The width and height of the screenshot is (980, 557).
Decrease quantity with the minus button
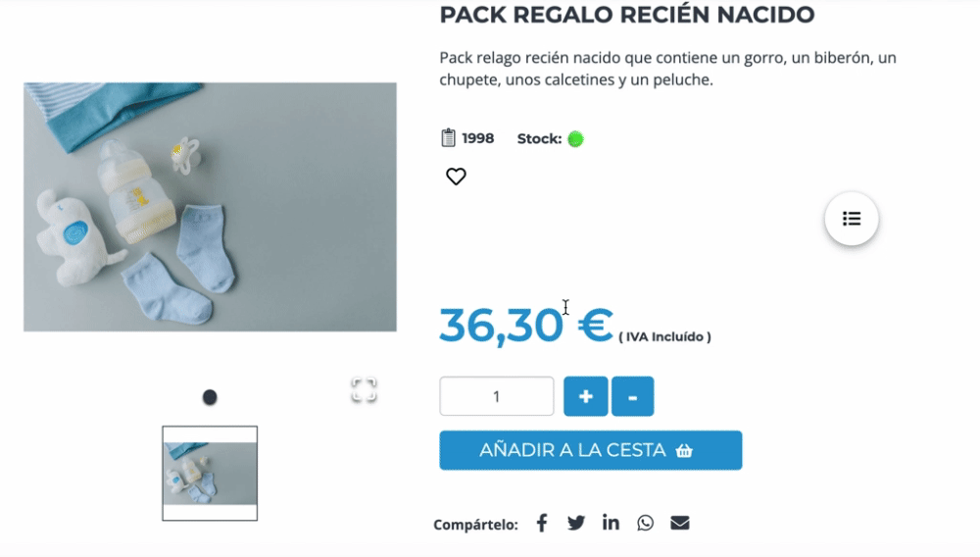pos(632,396)
